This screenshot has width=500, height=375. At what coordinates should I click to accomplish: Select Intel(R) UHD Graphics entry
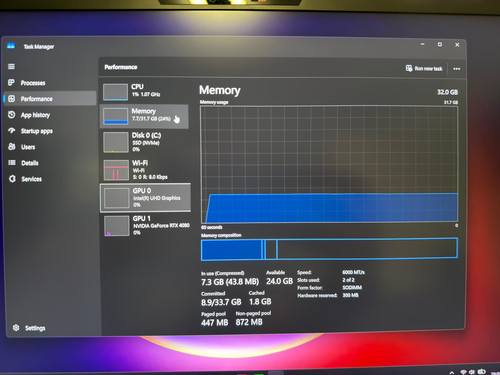tap(146, 198)
